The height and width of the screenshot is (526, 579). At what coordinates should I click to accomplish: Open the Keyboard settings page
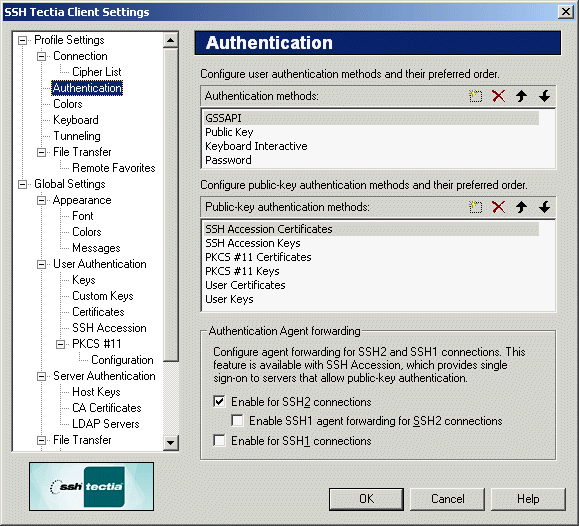(x=76, y=120)
